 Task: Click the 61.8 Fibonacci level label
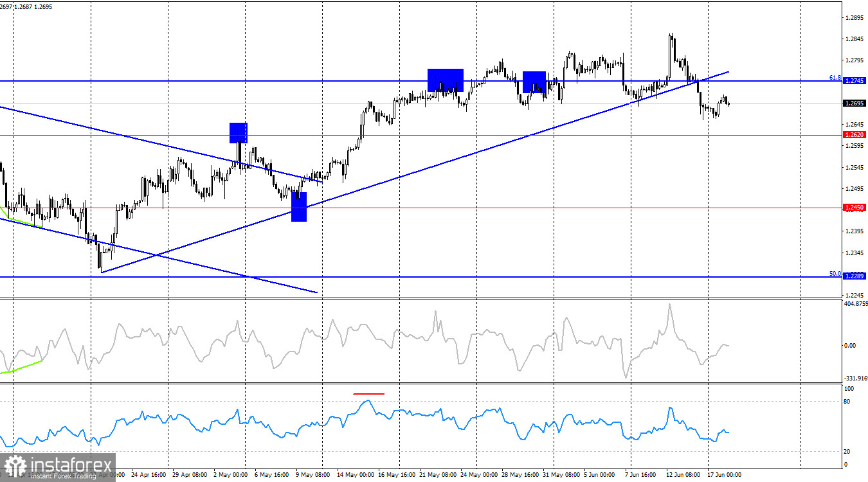tap(835, 77)
